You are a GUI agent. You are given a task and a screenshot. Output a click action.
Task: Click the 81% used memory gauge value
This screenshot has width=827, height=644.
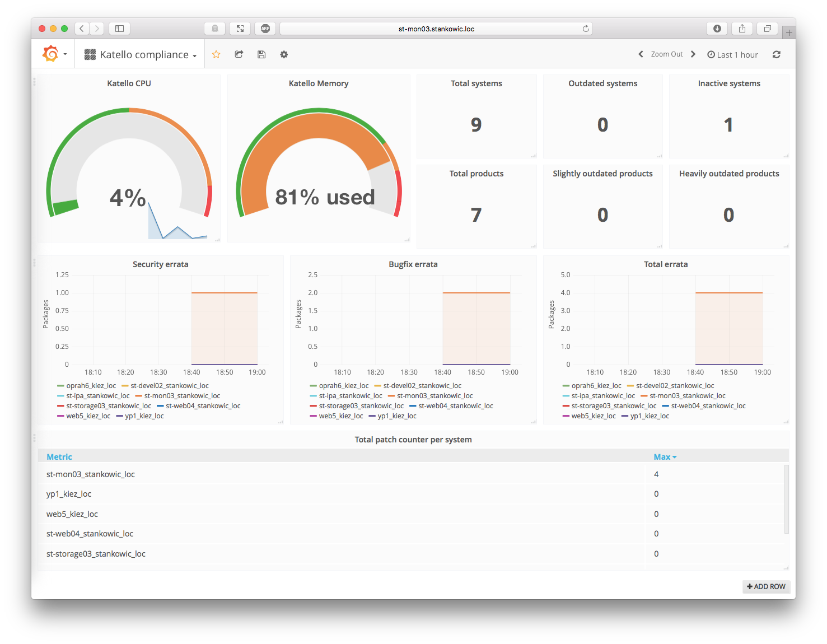point(325,197)
